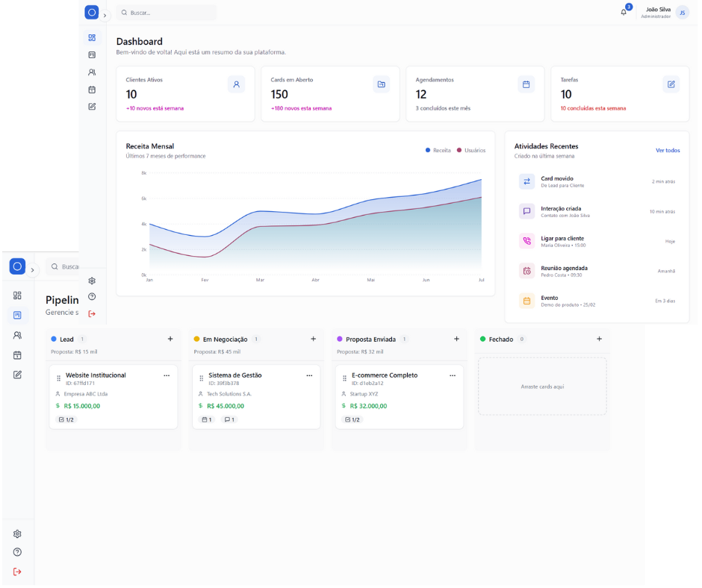Grab drag handle of E-commerce Completo card
702x588 pixels.
click(344, 378)
